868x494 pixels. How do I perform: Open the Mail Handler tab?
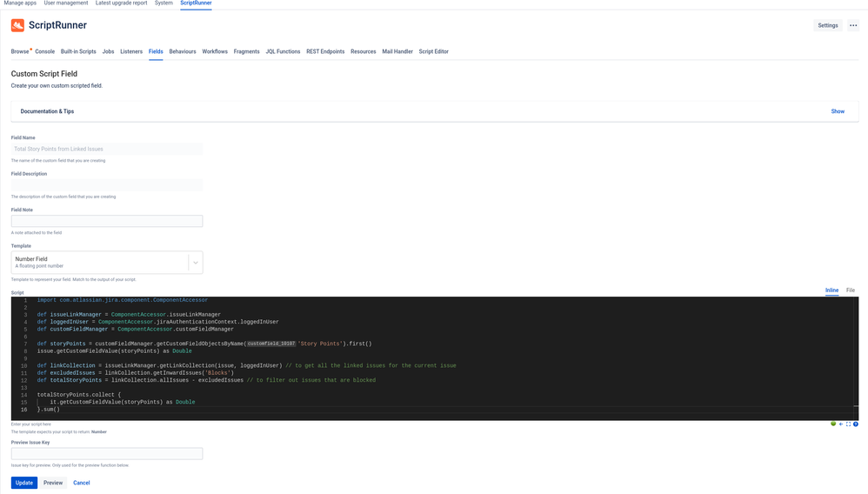[x=397, y=51]
